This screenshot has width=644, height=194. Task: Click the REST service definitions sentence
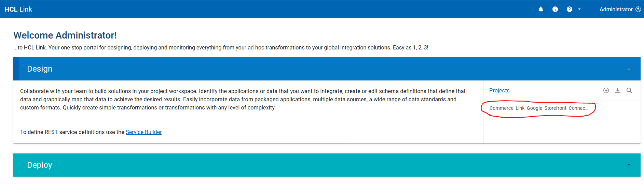(x=91, y=132)
